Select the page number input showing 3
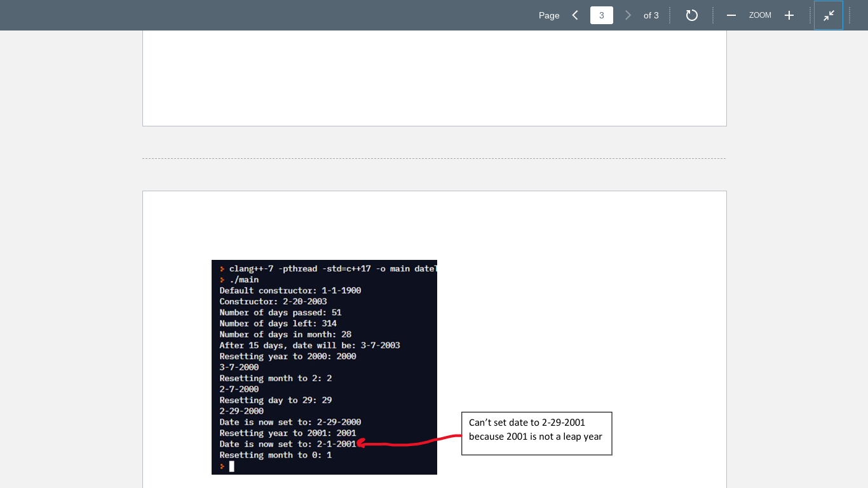 pos(601,15)
